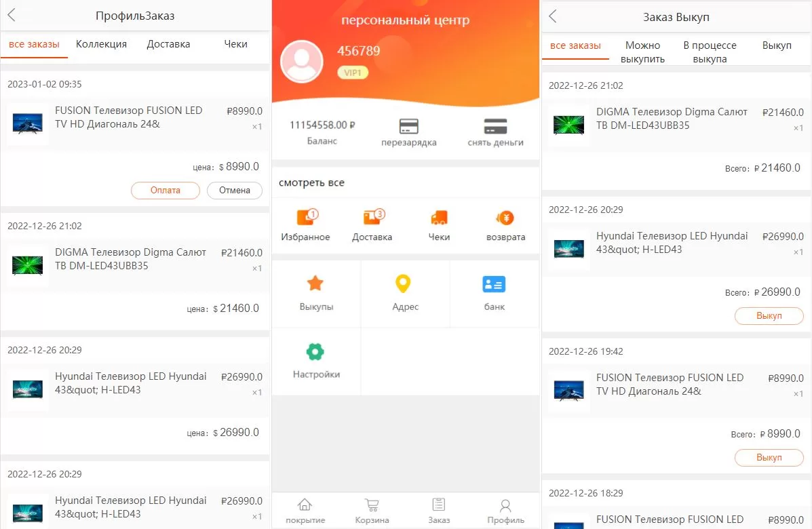Open Выкупы star icon

click(315, 283)
